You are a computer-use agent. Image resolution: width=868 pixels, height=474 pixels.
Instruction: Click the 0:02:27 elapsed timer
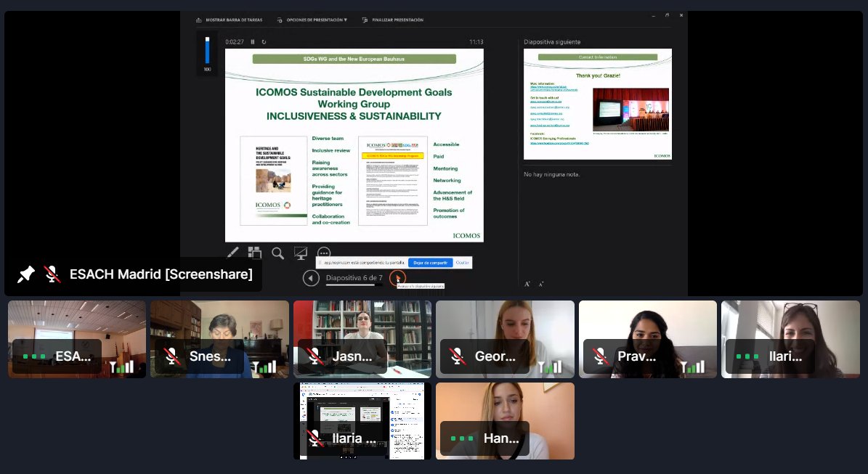[x=235, y=42]
